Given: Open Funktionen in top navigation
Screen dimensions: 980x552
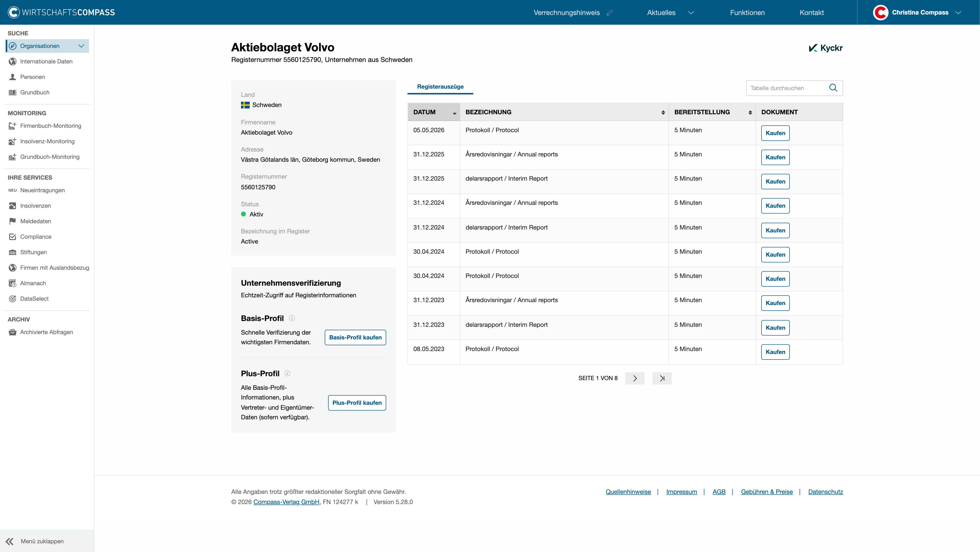Looking at the screenshot, I should click(747, 13).
